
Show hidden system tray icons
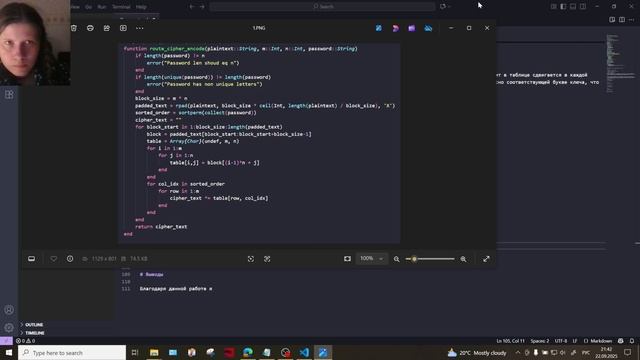518,353
